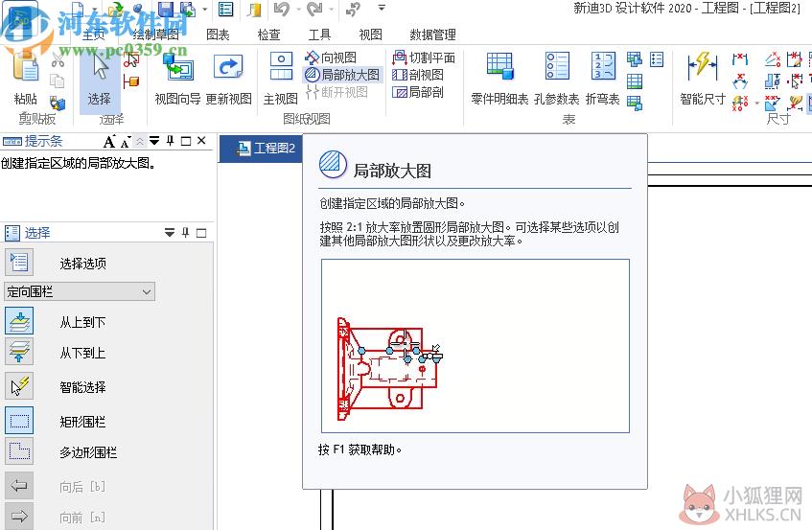Click the angular dimension icon in 尺寸 group
Image resolution: width=812 pixels, height=530 pixels.
(x=740, y=81)
